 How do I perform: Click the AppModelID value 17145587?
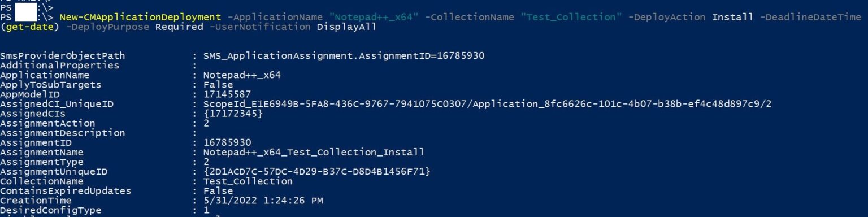(x=227, y=94)
